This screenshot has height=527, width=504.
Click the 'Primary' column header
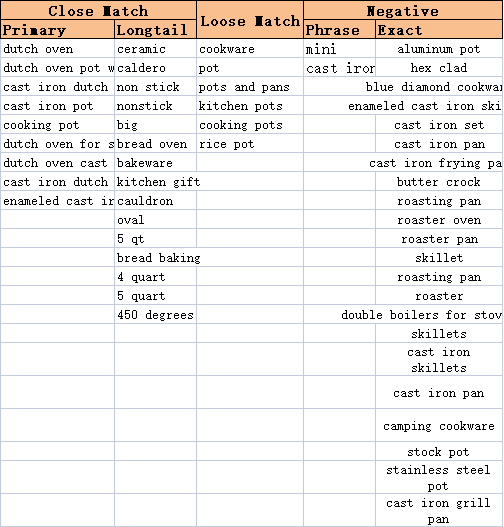pyautogui.click(x=57, y=30)
